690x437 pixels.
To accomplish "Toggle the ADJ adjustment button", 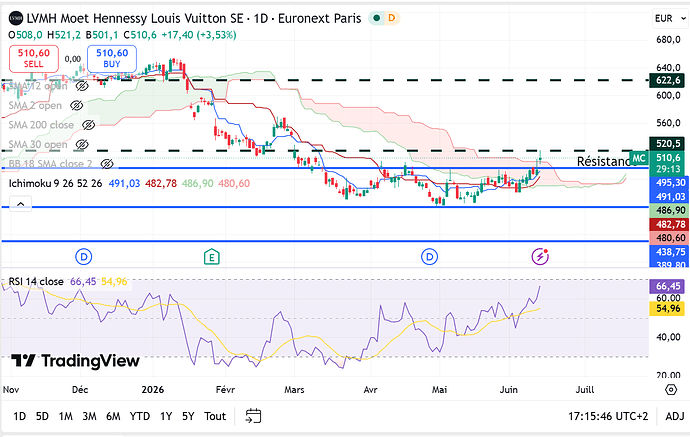I will [x=675, y=416].
